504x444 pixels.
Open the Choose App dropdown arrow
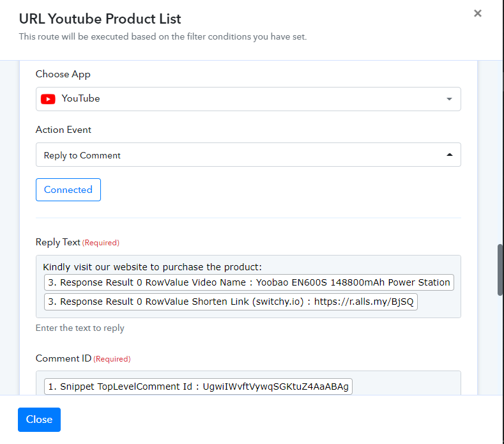click(x=449, y=99)
